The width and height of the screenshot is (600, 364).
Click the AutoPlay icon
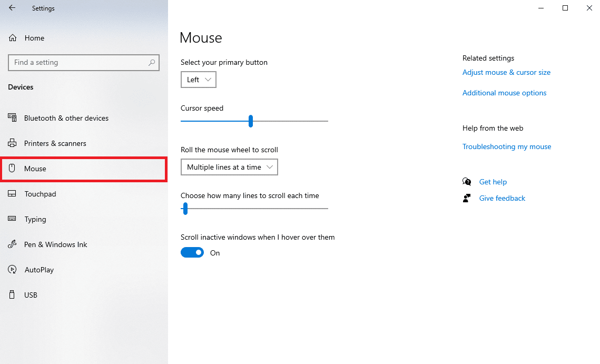pyautogui.click(x=12, y=270)
